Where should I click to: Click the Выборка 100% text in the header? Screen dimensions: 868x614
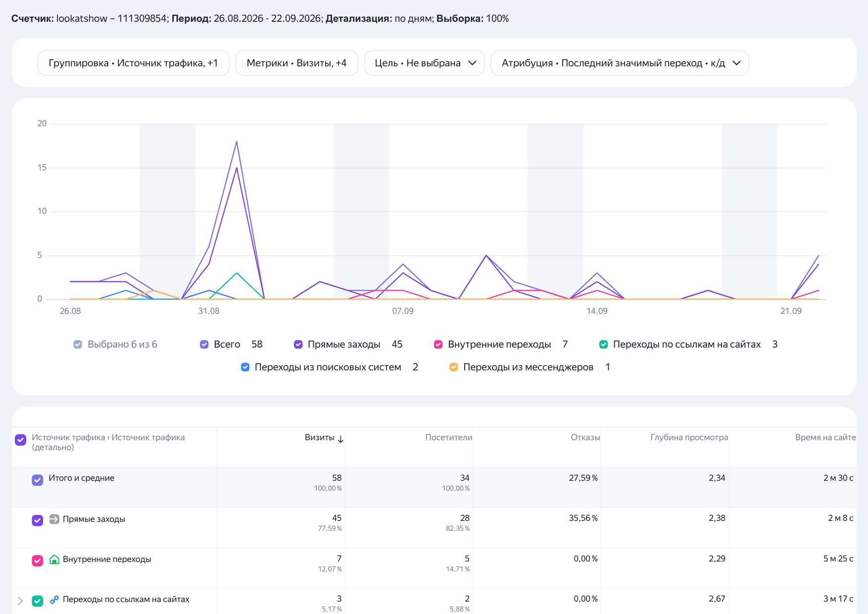tap(473, 19)
